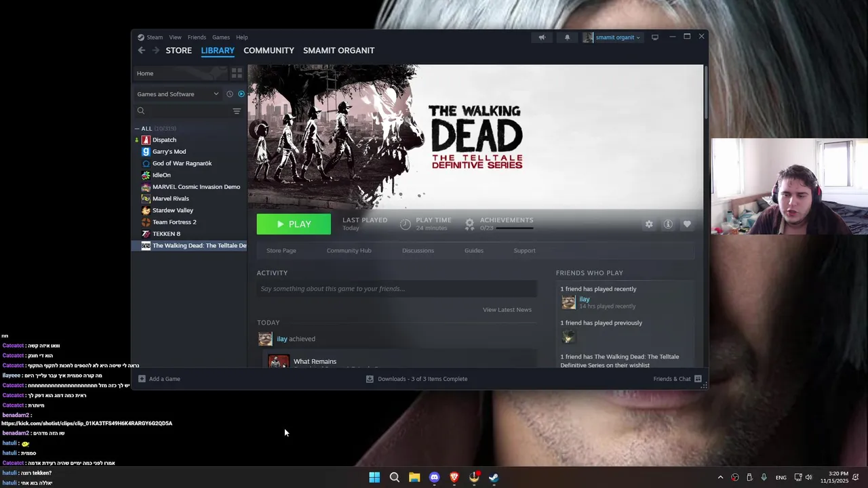Open the Support link
Image resolution: width=868 pixels, height=488 pixels.
pos(524,251)
